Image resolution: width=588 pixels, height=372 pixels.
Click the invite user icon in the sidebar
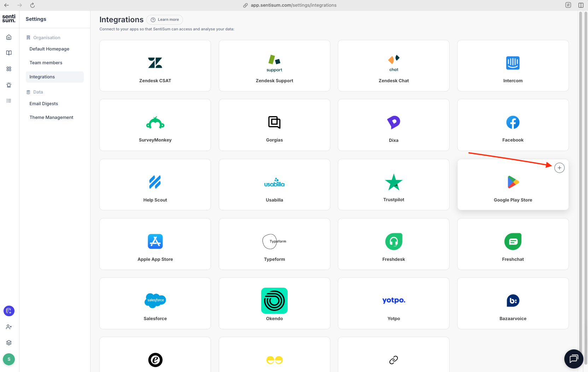(9, 327)
